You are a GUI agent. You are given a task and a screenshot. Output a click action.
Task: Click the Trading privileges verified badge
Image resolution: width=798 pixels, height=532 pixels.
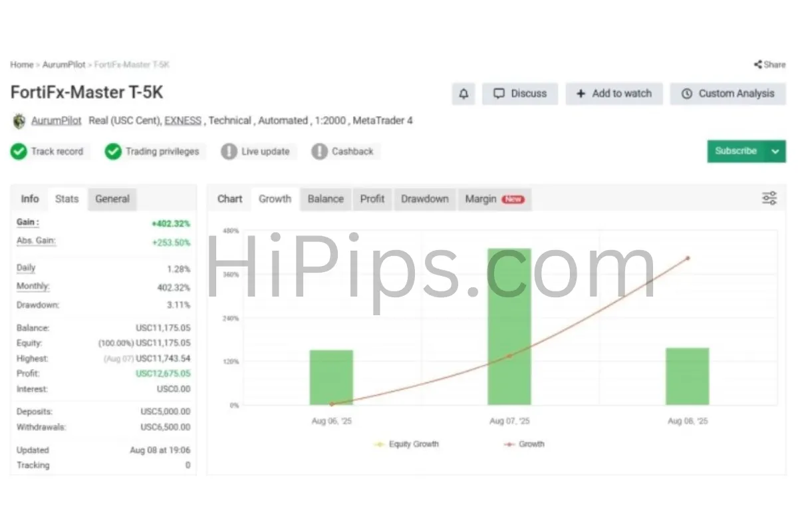(156, 152)
